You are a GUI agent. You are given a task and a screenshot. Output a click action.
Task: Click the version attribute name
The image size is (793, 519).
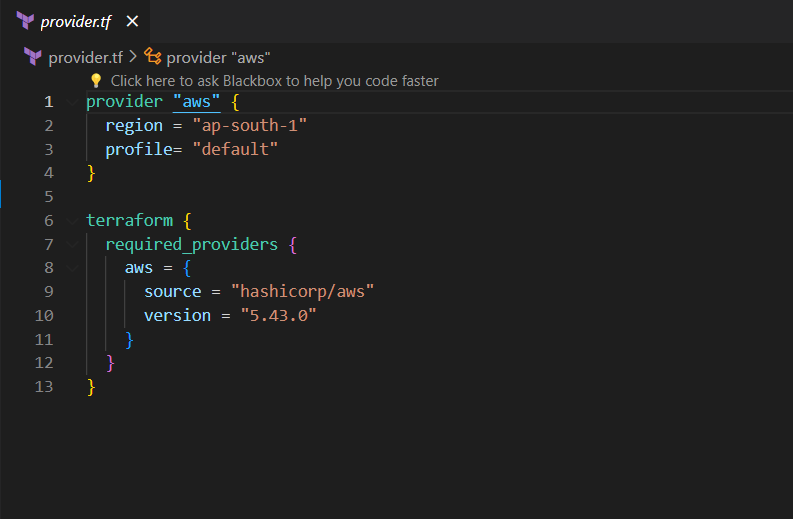pyautogui.click(x=178, y=316)
